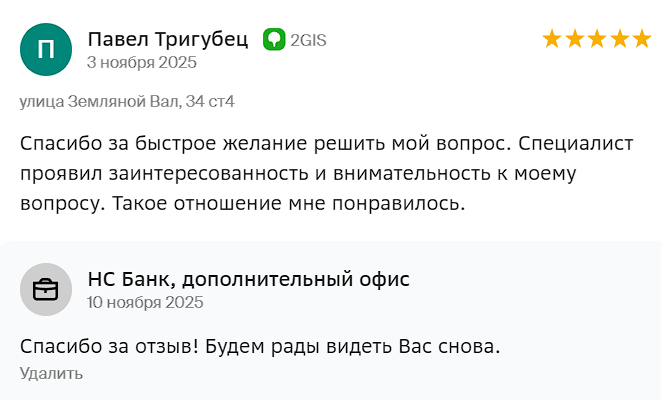
Task: Click the green 2GIS logo icon
Action: tap(274, 40)
